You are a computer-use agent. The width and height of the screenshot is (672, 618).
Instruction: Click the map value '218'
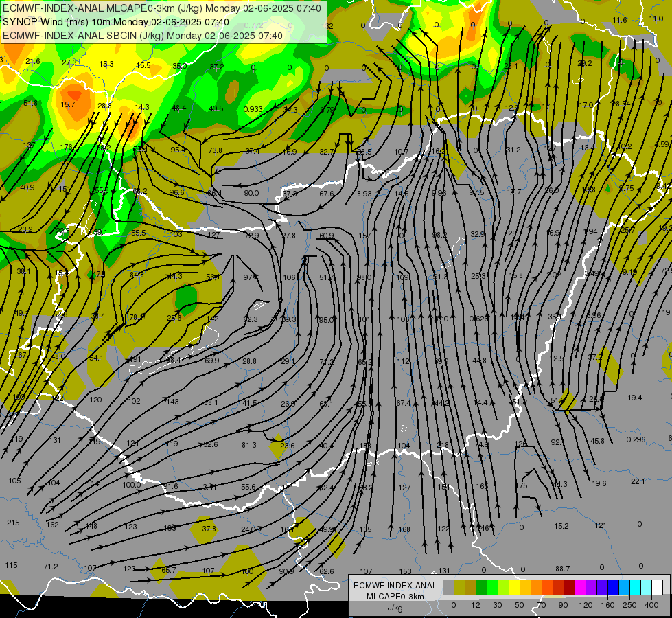click(442, 445)
